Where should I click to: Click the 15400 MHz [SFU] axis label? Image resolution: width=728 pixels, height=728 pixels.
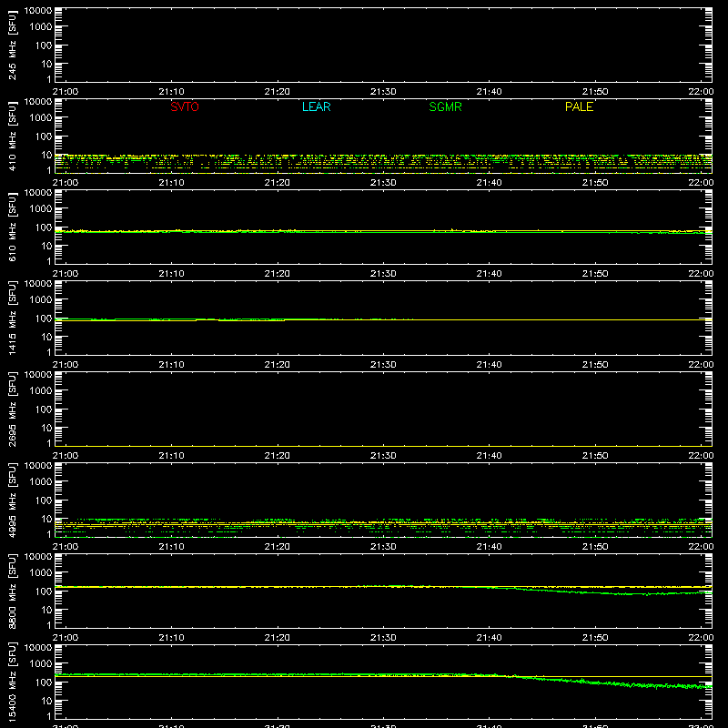[x=12, y=682]
